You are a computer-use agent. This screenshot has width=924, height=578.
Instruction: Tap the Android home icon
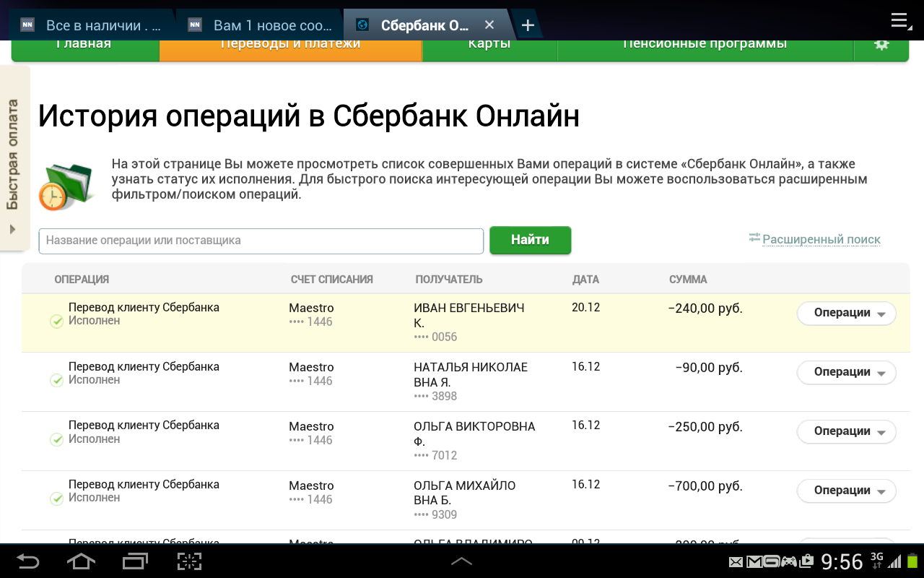(81, 561)
